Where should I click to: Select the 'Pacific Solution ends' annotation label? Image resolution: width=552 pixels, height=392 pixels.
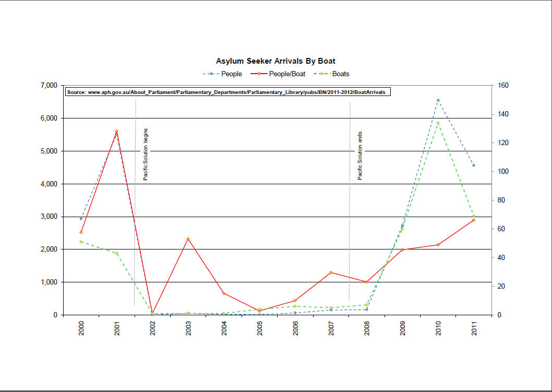pyautogui.click(x=360, y=156)
